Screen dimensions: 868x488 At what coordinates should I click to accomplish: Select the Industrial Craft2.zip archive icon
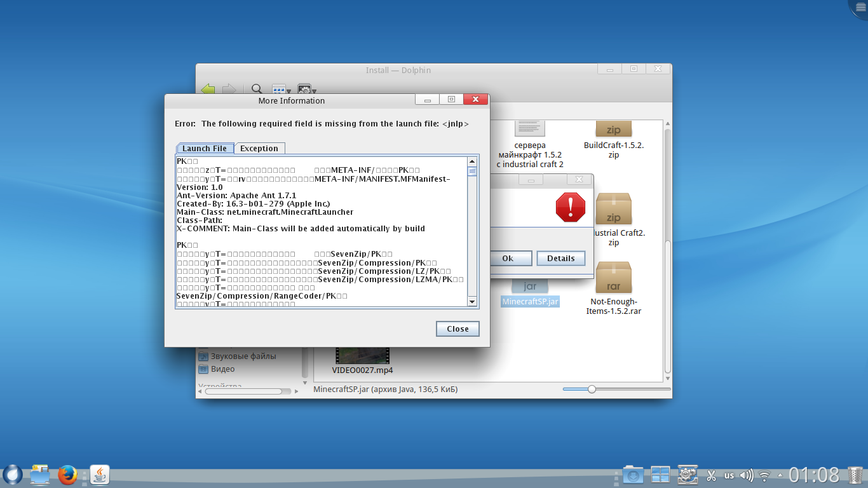[614, 208]
